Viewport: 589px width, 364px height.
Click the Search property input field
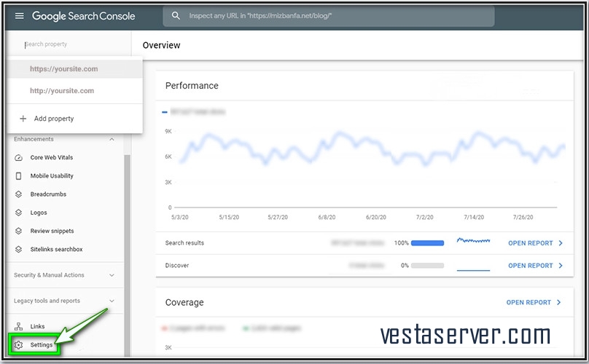[69, 44]
